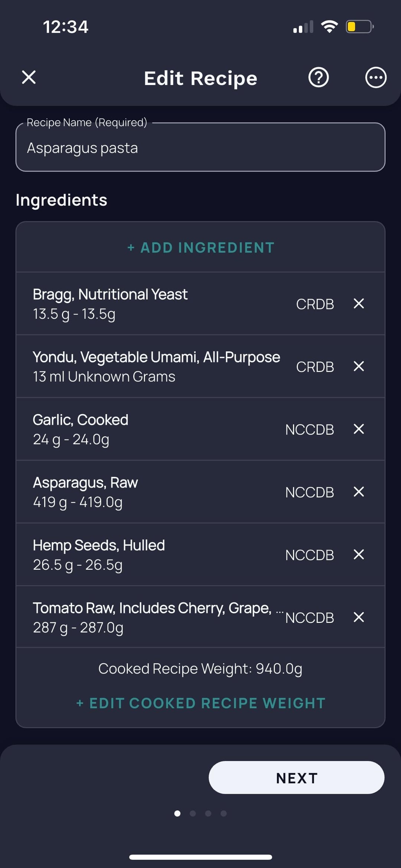This screenshot has width=401, height=868.
Task: Select the Garlic, Cooked ingredient row
Action: tap(149, 429)
